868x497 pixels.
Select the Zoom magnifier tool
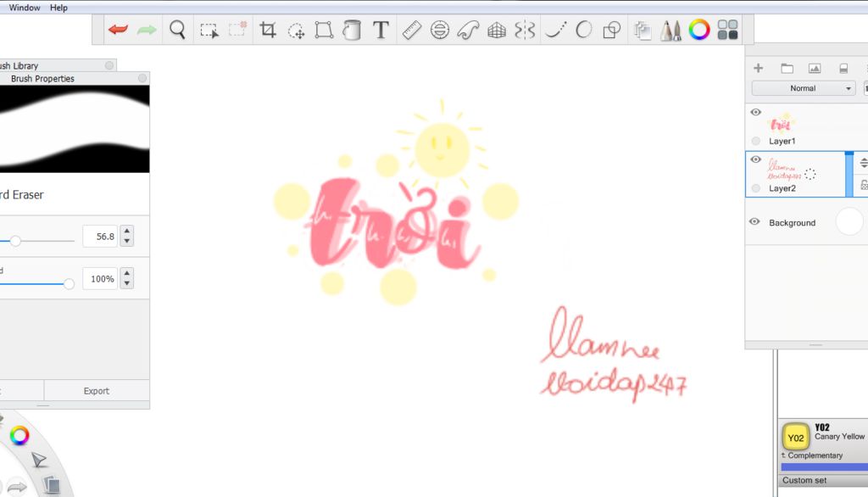click(177, 30)
